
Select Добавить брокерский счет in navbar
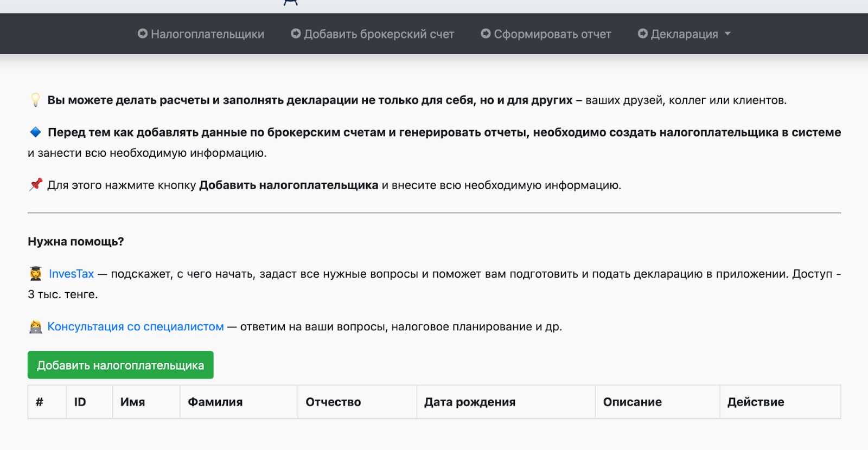point(379,34)
